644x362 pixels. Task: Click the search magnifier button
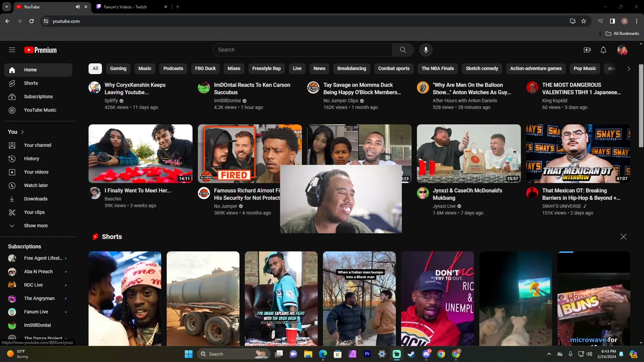(x=403, y=50)
